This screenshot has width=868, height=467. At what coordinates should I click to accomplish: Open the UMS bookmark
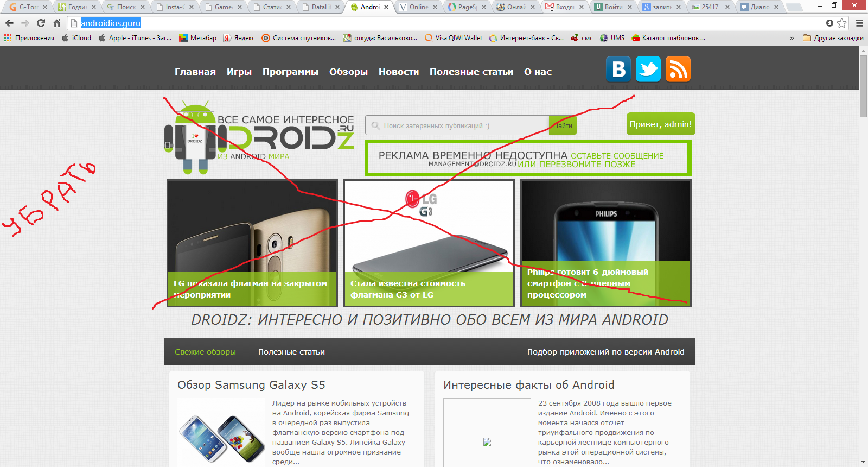pyautogui.click(x=612, y=38)
